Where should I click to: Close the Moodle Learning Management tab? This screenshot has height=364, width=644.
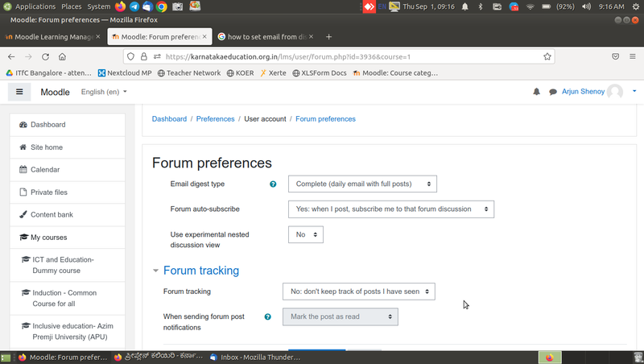(97, 36)
